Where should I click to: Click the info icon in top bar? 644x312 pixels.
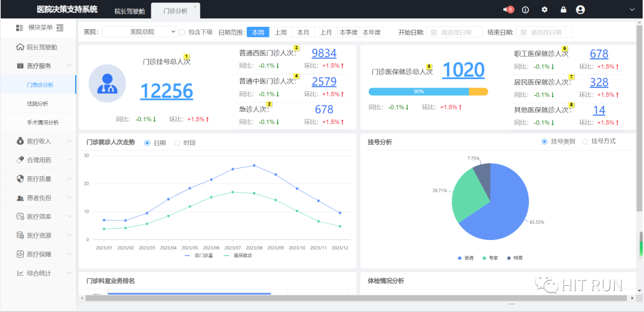[525, 10]
